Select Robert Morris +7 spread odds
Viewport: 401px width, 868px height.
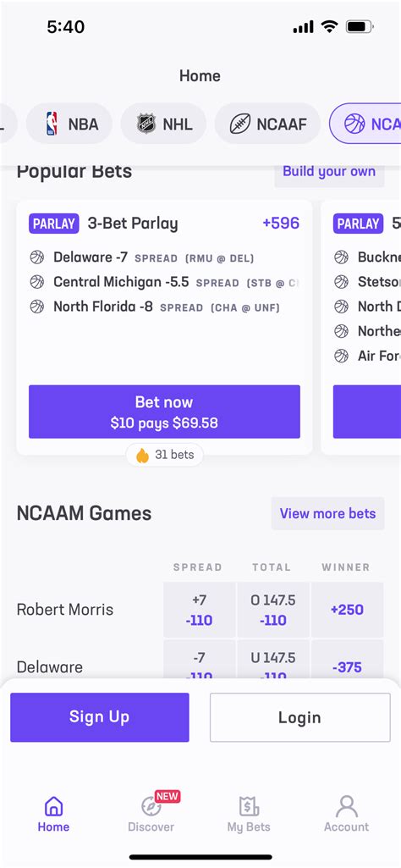(x=199, y=610)
